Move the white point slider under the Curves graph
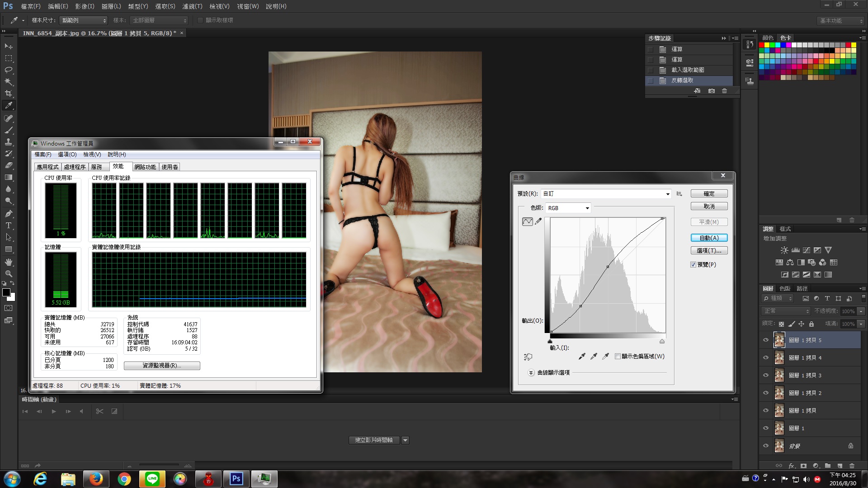This screenshot has height=488, width=868. 662,342
